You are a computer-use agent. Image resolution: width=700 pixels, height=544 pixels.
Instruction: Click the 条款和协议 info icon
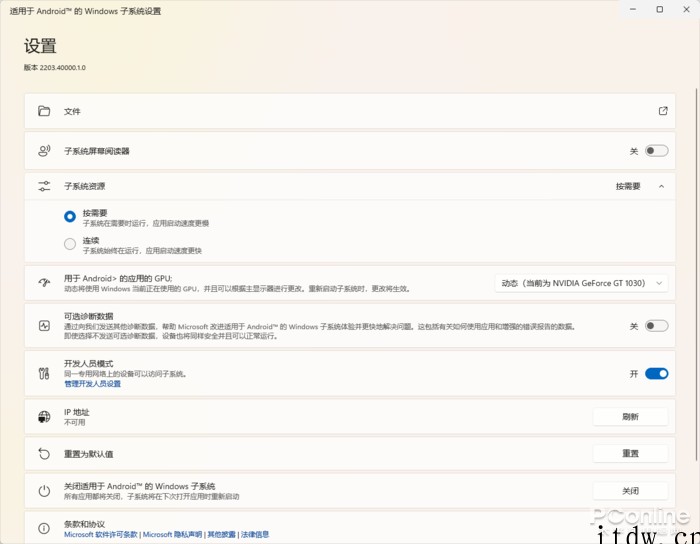tap(44, 528)
